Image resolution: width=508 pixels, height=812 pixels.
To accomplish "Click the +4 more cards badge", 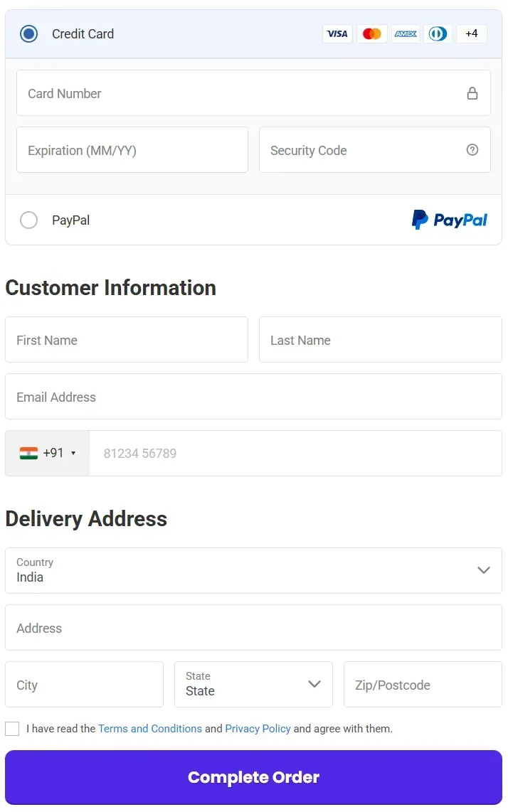I will coord(472,33).
